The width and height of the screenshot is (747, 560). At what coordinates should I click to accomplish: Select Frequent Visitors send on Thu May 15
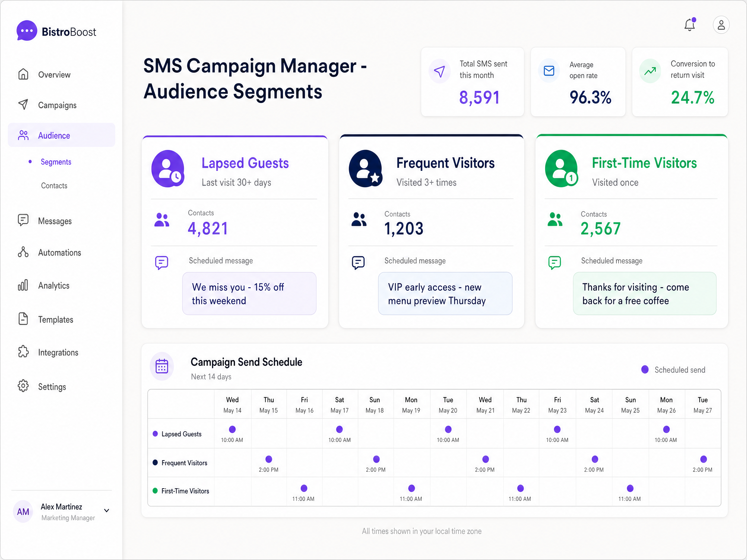269,459
